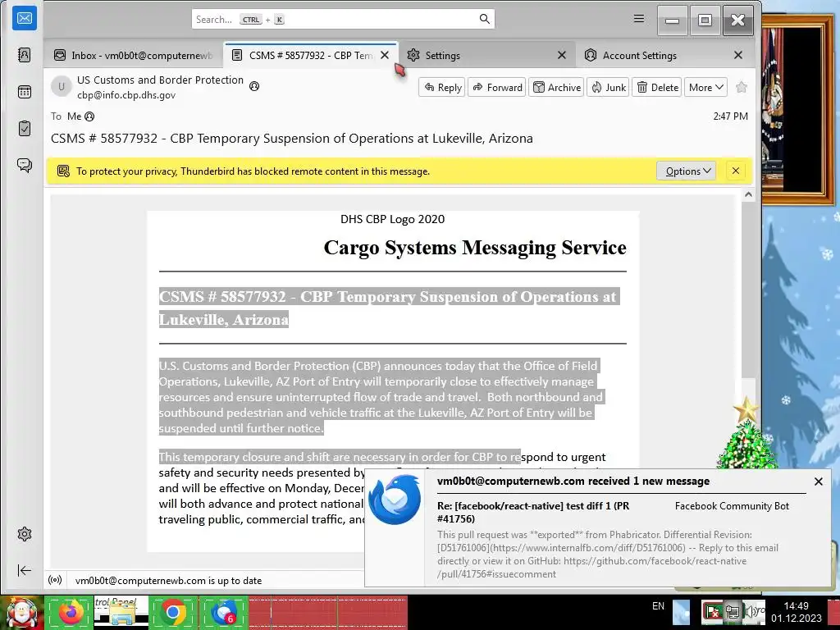Viewport: 840px width, 630px height.
Task: Click the online status icon in the status bar
Action: point(55,580)
